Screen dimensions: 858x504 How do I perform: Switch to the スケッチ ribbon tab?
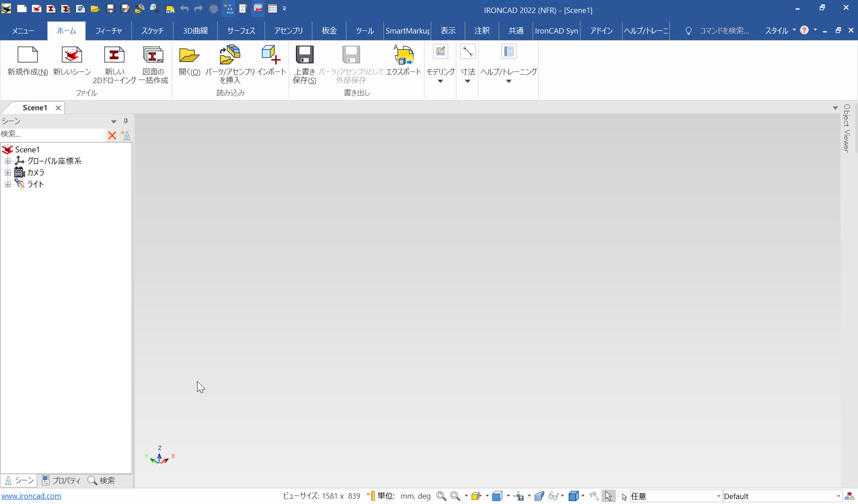pyautogui.click(x=152, y=31)
